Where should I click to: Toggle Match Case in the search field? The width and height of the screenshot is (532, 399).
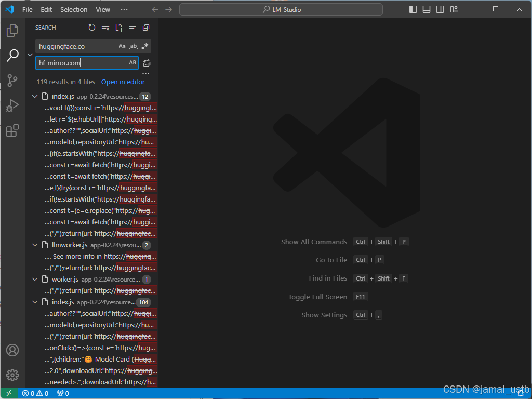122,46
